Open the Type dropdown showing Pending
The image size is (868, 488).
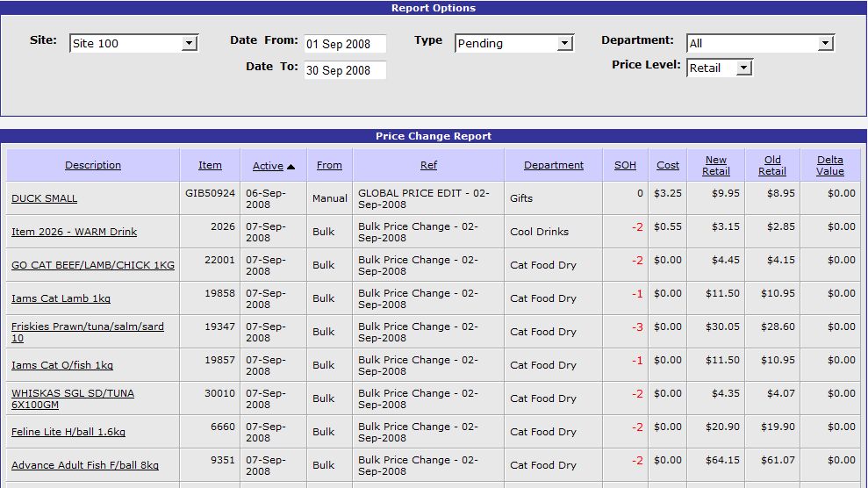pos(514,43)
